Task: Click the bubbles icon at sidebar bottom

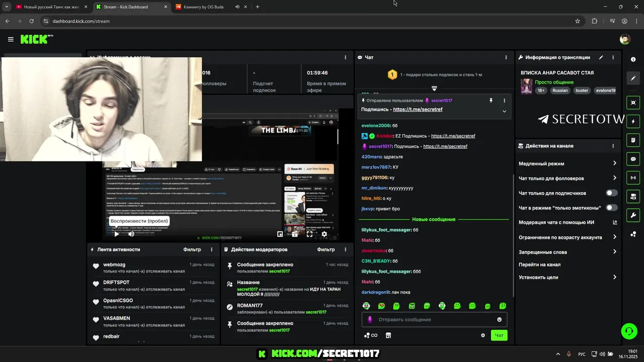Action: (633, 234)
